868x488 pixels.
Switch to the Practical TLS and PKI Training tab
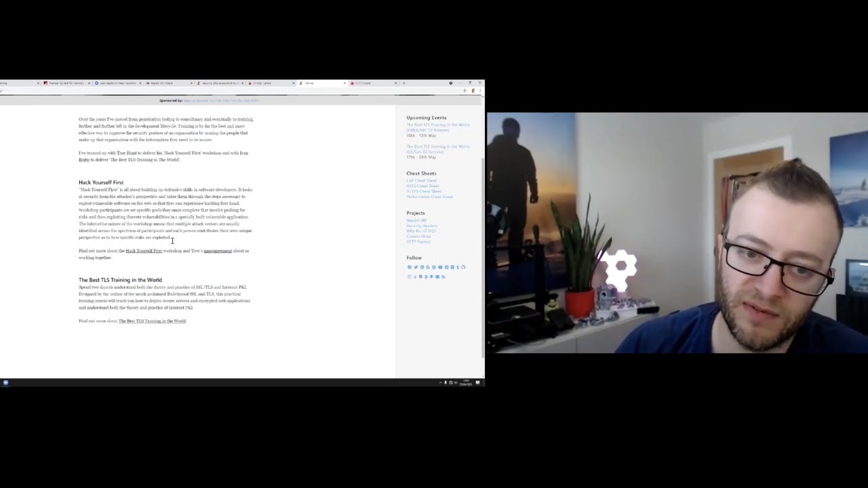click(x=66, y=83)
